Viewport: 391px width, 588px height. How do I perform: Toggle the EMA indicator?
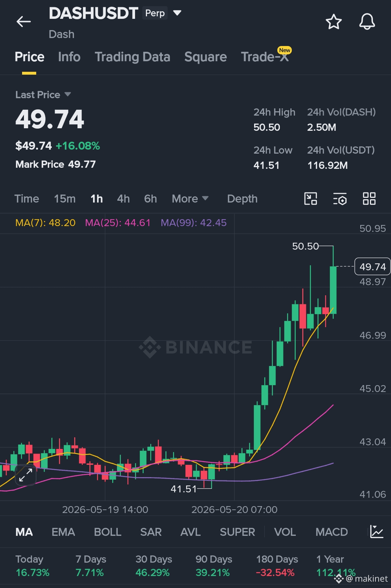coord(63,532)
